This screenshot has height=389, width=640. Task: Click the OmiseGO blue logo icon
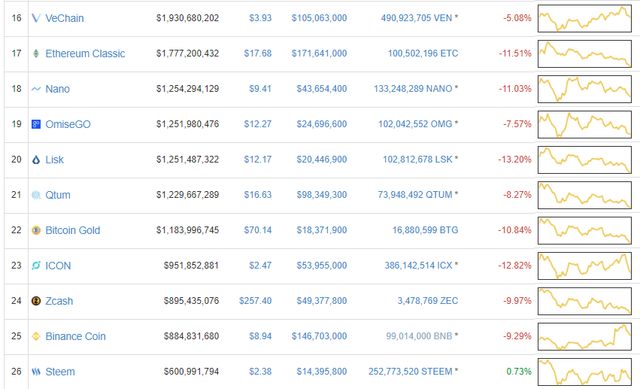click(x=36, y=124)
